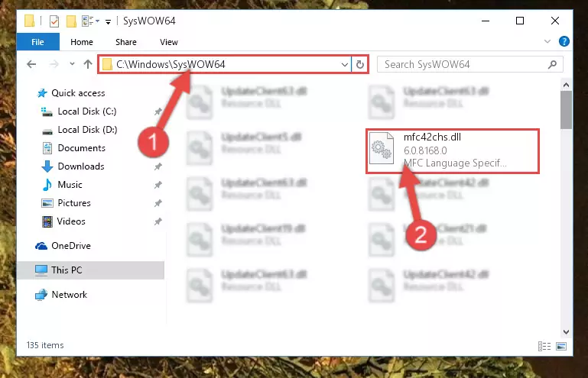Select Quick access in the navigation pane

click(x=78, y=93)
